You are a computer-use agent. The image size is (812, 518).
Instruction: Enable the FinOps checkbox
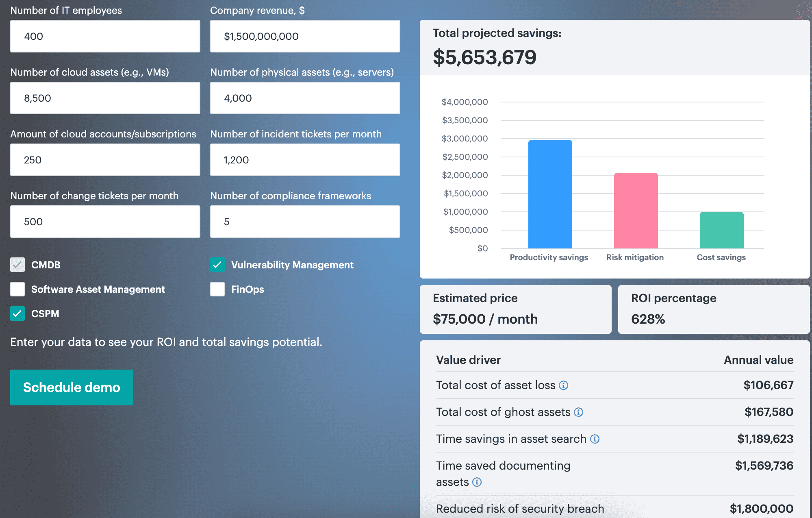[217, 289]
